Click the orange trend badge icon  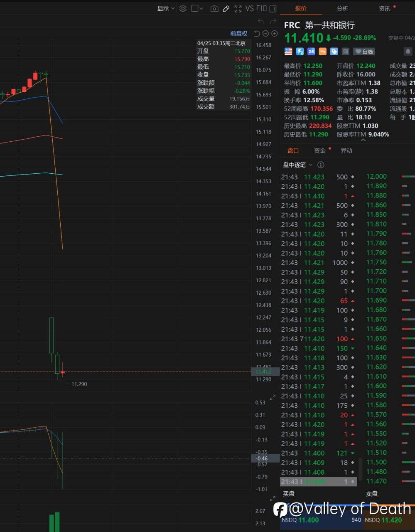click(x=322, y=52)
